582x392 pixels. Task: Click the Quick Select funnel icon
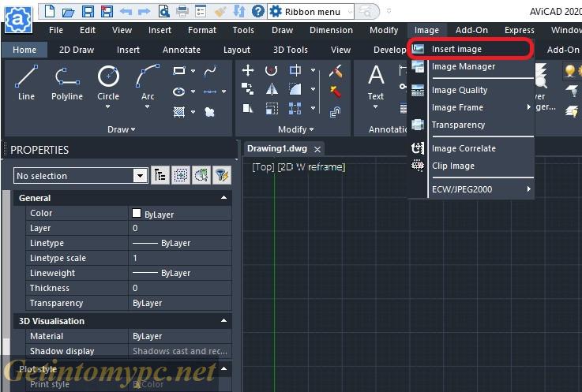coord(222,175)
